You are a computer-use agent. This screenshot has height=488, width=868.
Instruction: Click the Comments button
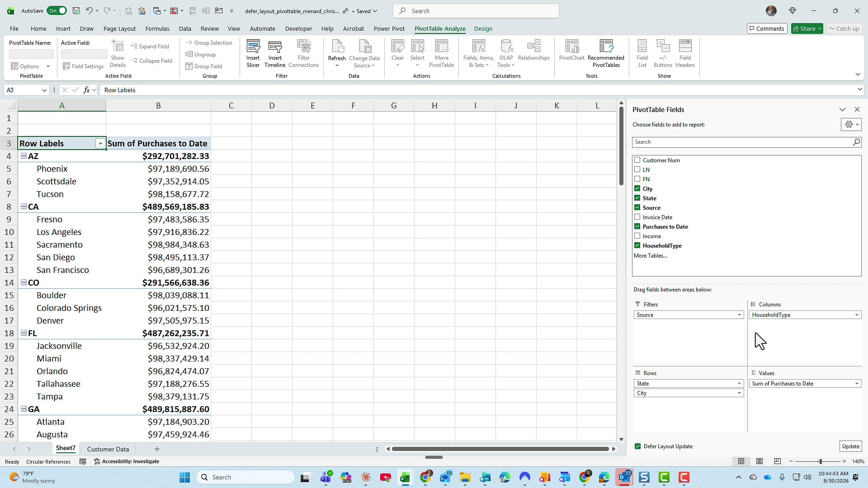tap(767, 28)
